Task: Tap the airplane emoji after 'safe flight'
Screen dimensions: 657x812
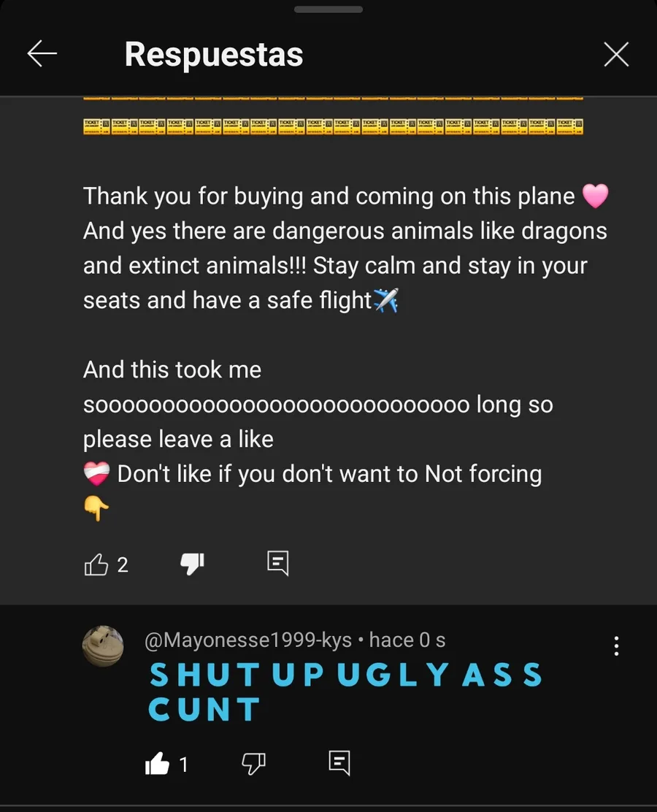Action: 386,300
